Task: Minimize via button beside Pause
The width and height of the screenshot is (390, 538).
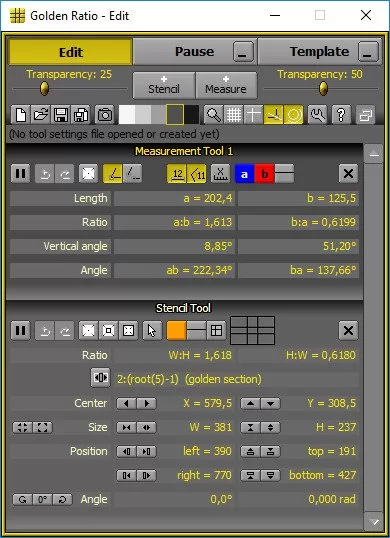Action: [243, 52]
